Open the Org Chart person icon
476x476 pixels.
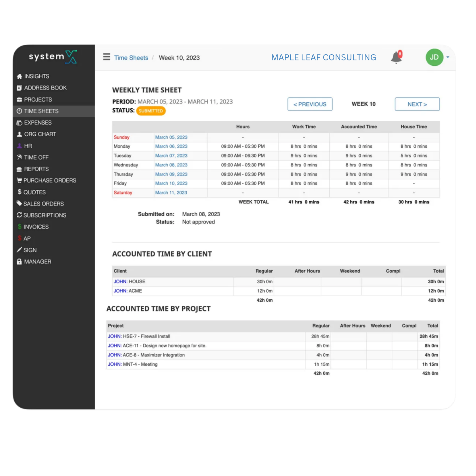tap(19, 134)
